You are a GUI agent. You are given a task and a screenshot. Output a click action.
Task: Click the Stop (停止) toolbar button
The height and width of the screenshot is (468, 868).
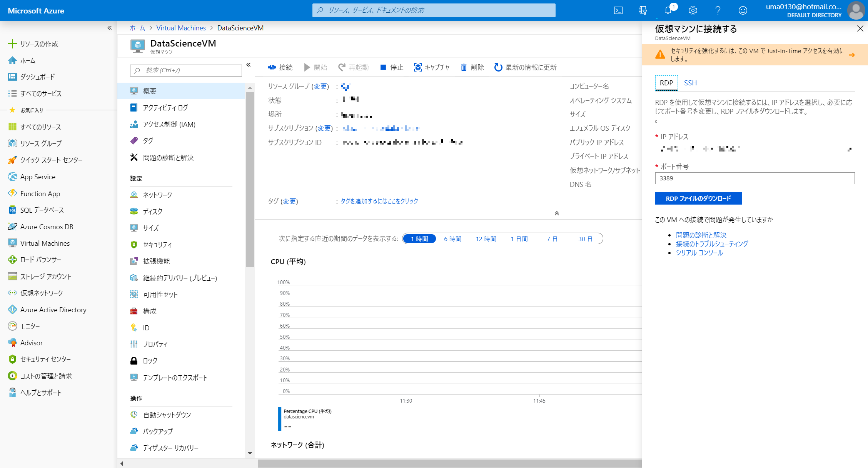point(392,67)
